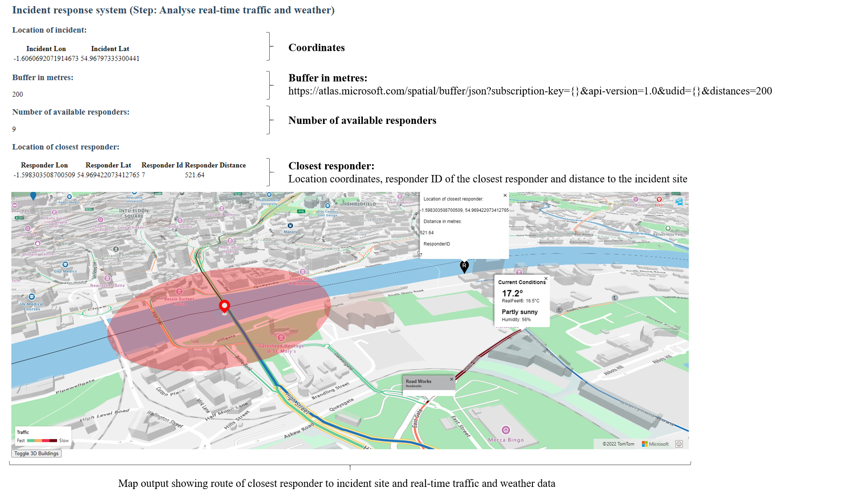Click the star icon near Manors

290,225
